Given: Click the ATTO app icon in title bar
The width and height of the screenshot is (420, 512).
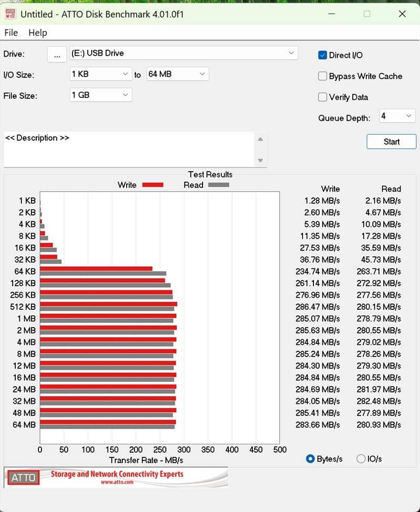Looking at the screenshot, I should 10,14.
